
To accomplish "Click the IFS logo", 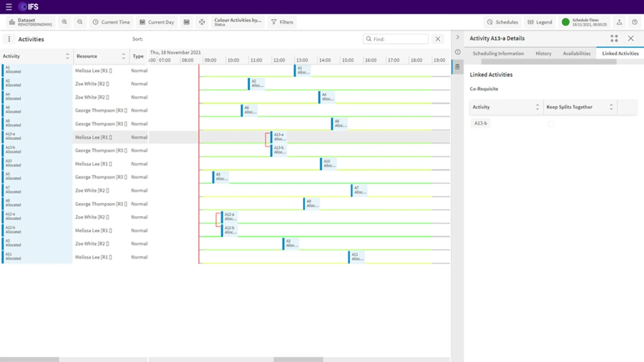I will 28,7.
